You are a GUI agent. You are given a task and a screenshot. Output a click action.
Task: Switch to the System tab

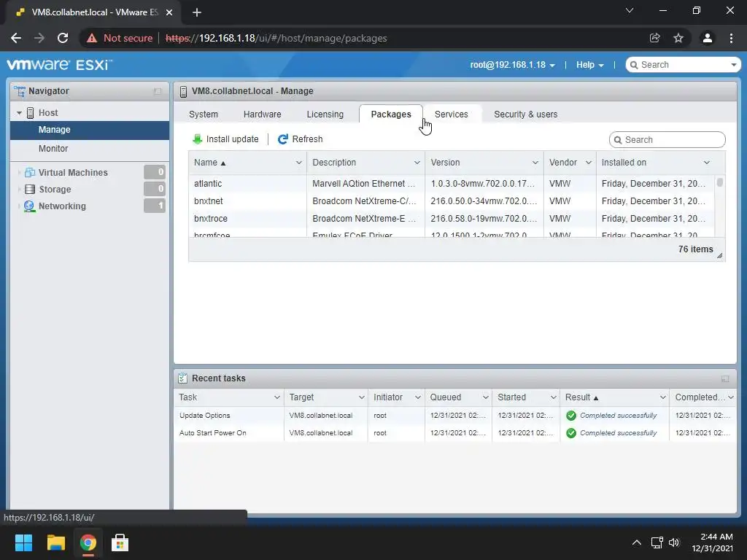204,114
